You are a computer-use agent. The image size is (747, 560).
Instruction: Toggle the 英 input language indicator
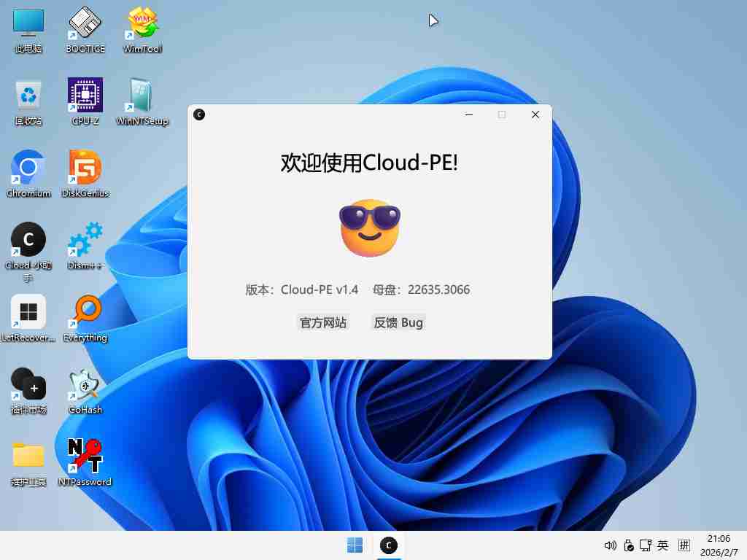pos(662,545)
